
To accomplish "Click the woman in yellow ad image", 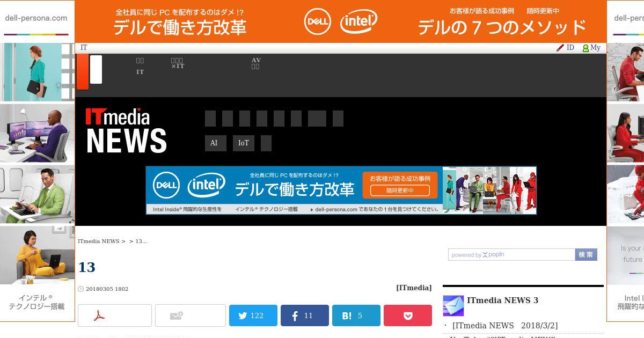I will click(38, 255).
